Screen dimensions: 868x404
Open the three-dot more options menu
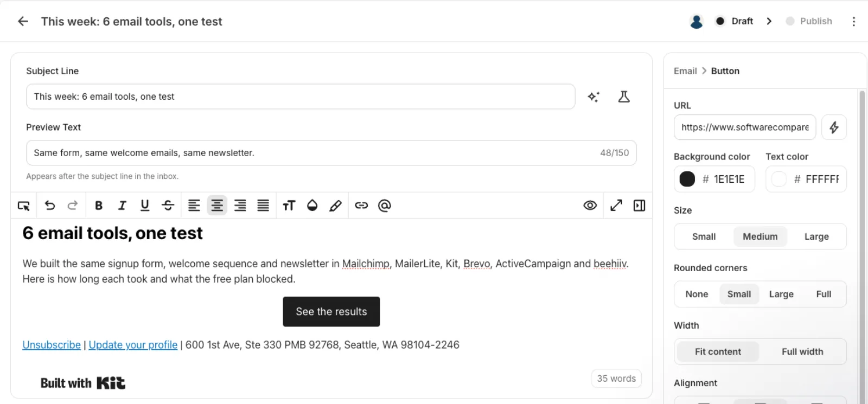tap(854, 21)
